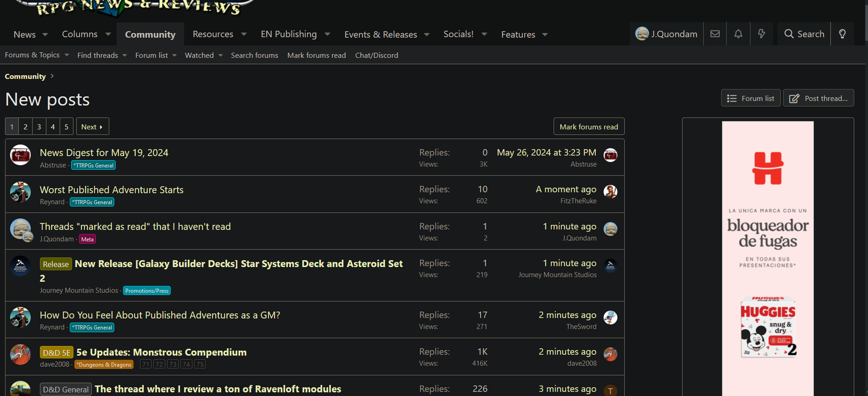Open the Community tab
This screenshot has height=396, width=868.
150,35
